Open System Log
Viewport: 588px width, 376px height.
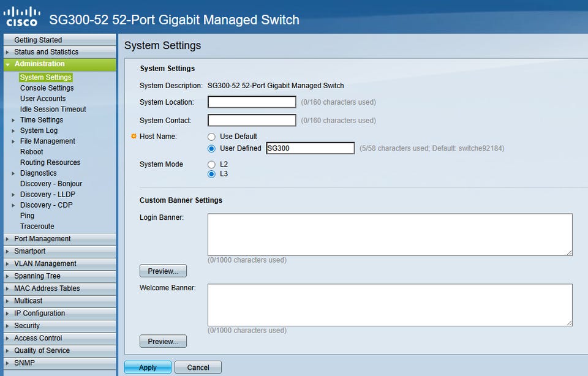click(39, 130)
